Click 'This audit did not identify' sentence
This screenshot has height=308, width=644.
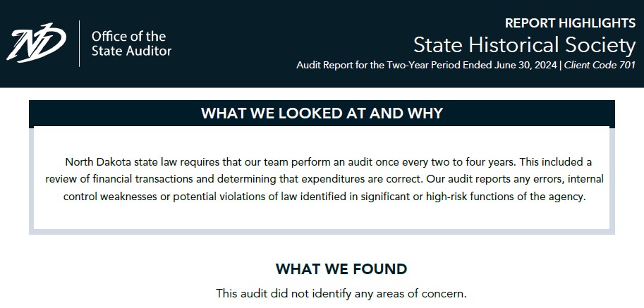click(x=341, y=294)
